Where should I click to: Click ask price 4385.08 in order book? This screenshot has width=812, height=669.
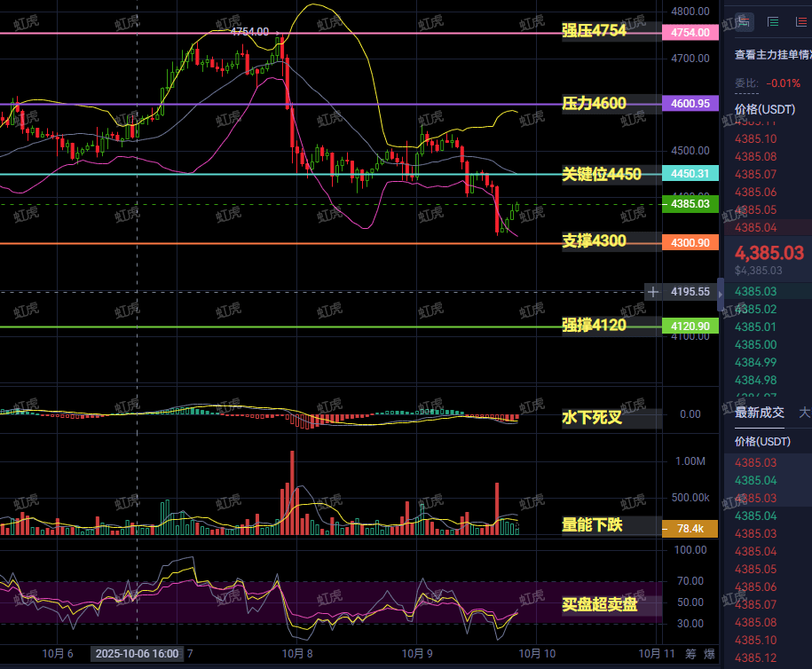(x=755, y=156)
